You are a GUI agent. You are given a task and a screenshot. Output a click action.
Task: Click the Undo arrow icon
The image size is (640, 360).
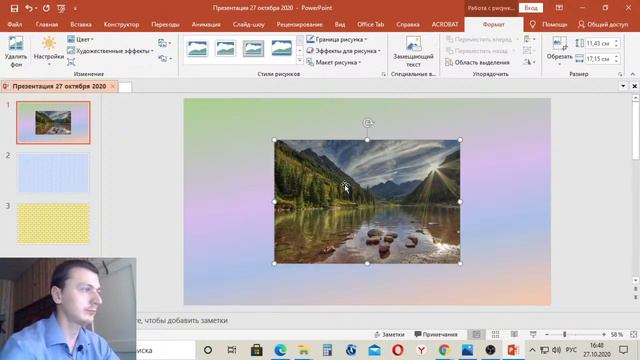click(x=28, y=8)
